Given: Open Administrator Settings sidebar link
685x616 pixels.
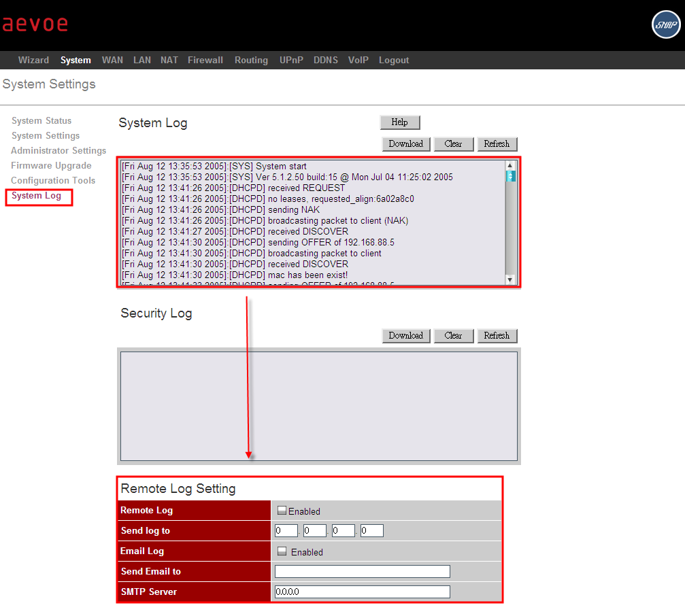Looking at the screenshot, I should (x=59, y=150).
